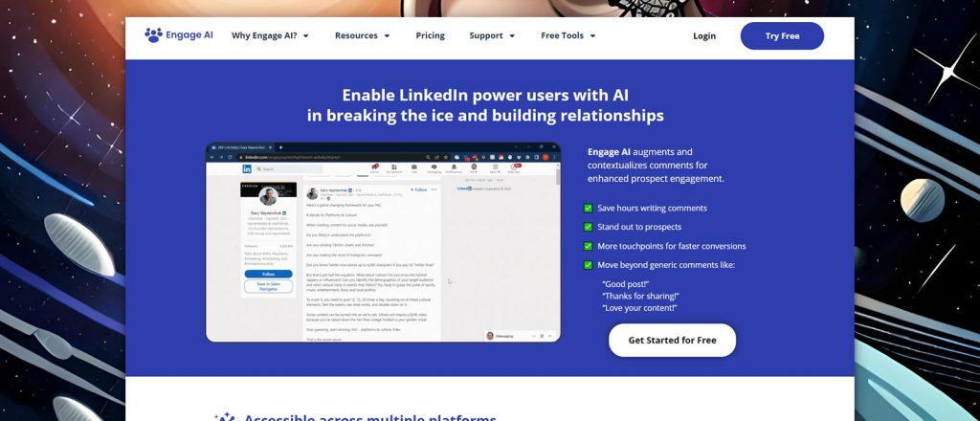Open the Messaging icon in demo

click(434, 168)
